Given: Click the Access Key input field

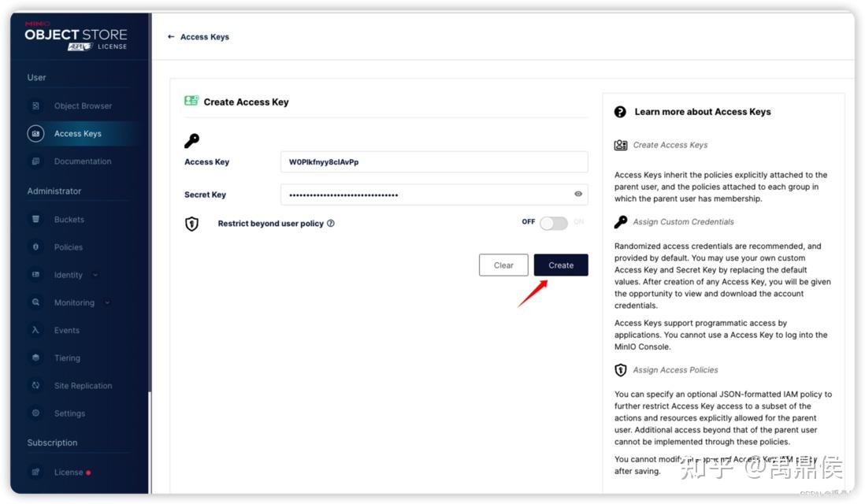Looking at the screenshot, I should click(433, 162).
